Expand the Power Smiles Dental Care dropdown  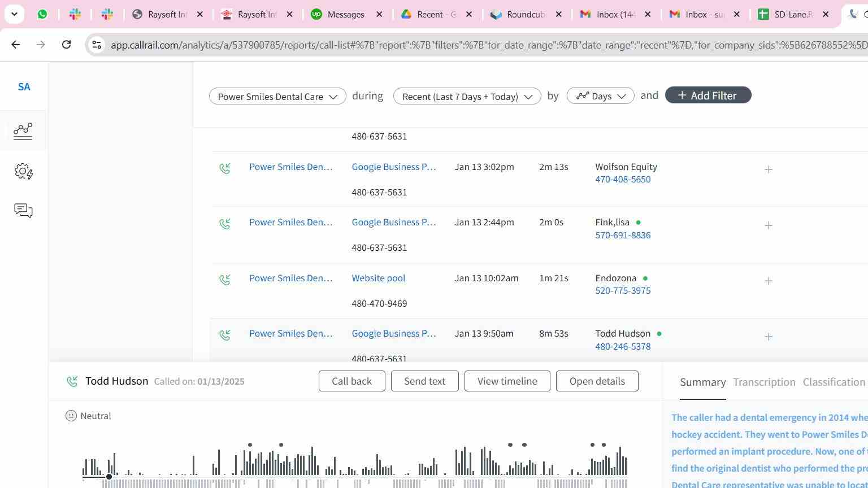coord(277,96)
